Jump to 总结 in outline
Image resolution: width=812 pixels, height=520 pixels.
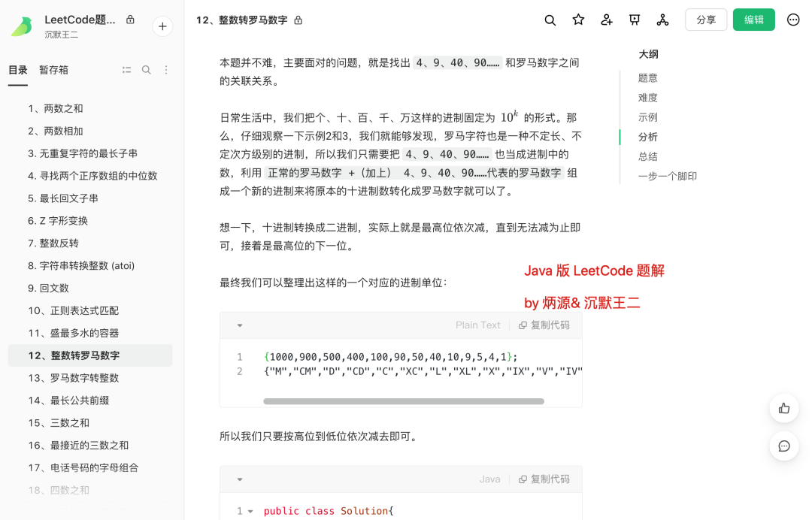click(648, 157)
